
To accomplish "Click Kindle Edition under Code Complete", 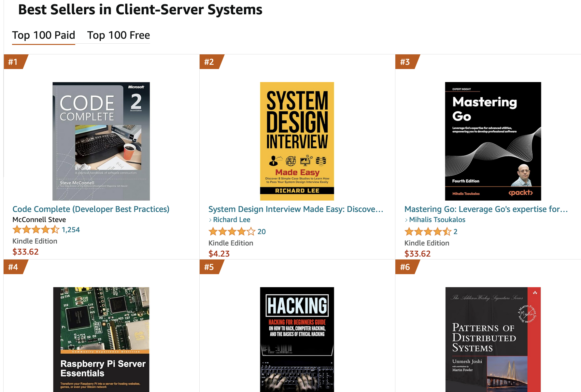I will pos(35,241).
